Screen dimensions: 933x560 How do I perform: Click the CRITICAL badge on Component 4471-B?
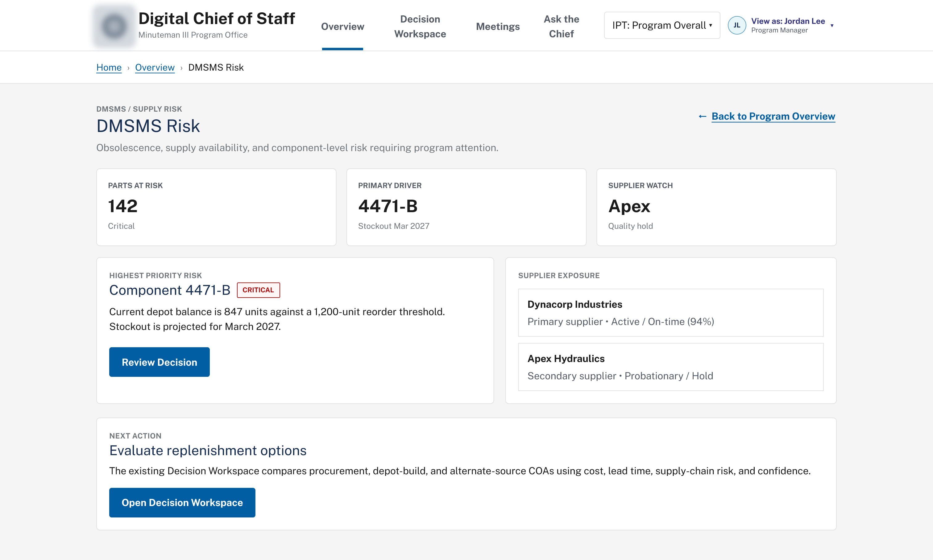258,290
